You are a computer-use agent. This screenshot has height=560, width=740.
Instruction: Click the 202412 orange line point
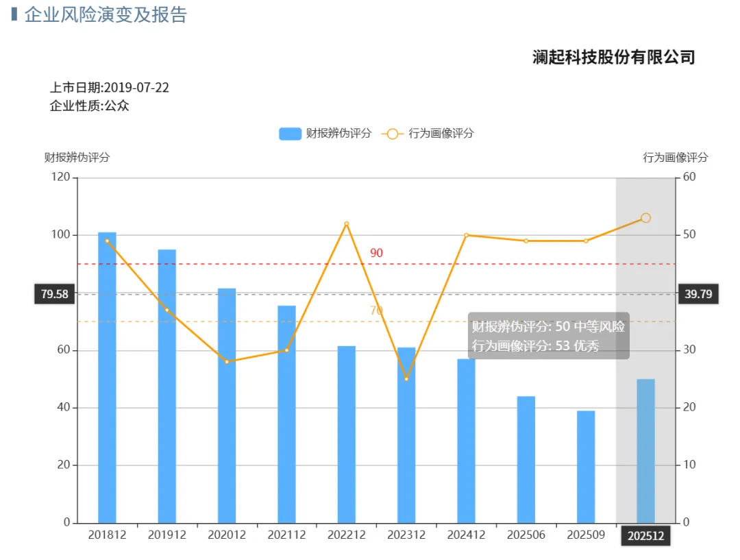click(x=467, y=235)
